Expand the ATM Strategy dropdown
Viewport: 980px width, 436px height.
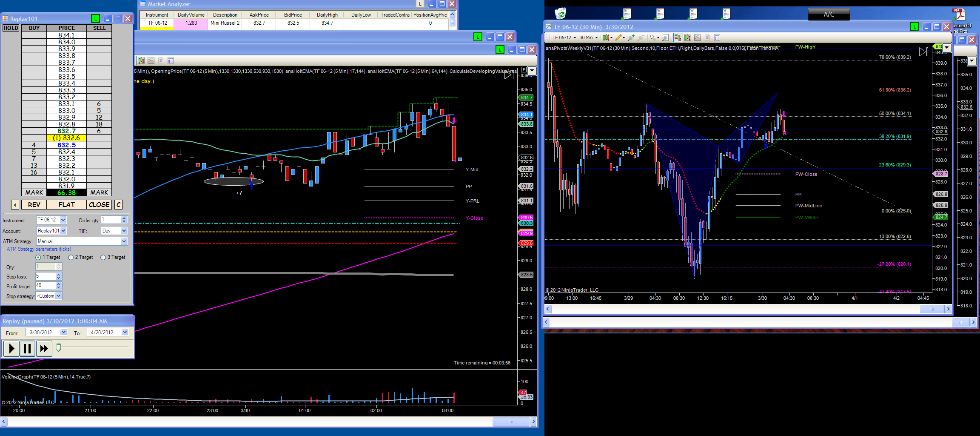coord(124,241)
